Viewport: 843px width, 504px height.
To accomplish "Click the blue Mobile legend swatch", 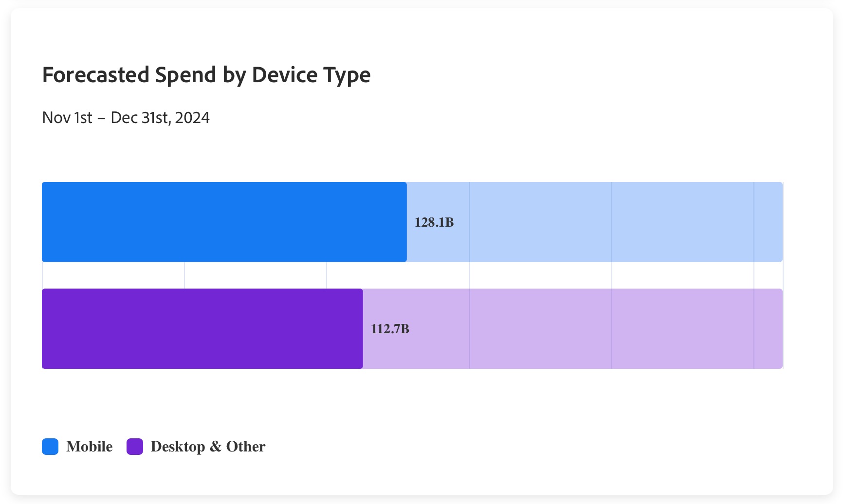I will tap(50, 447).
